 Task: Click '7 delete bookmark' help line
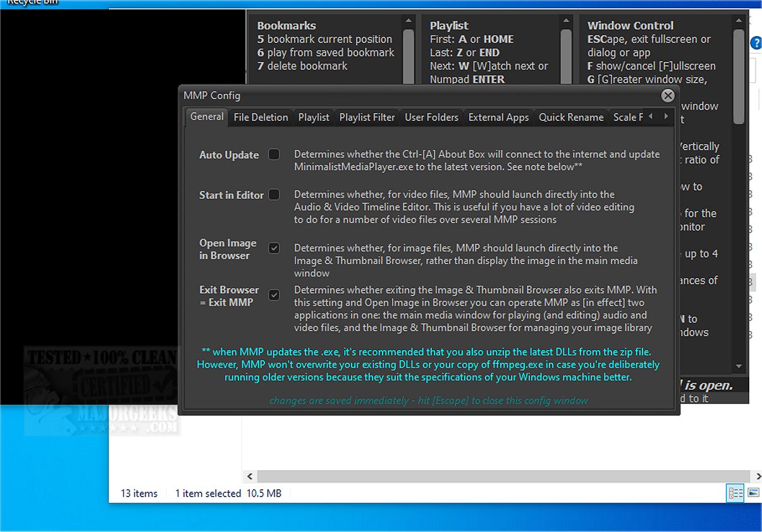tap(302, 66)
